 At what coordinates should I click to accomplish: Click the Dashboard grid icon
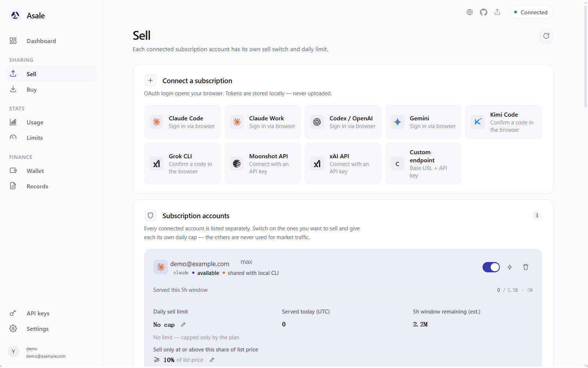tap(13, 41)
